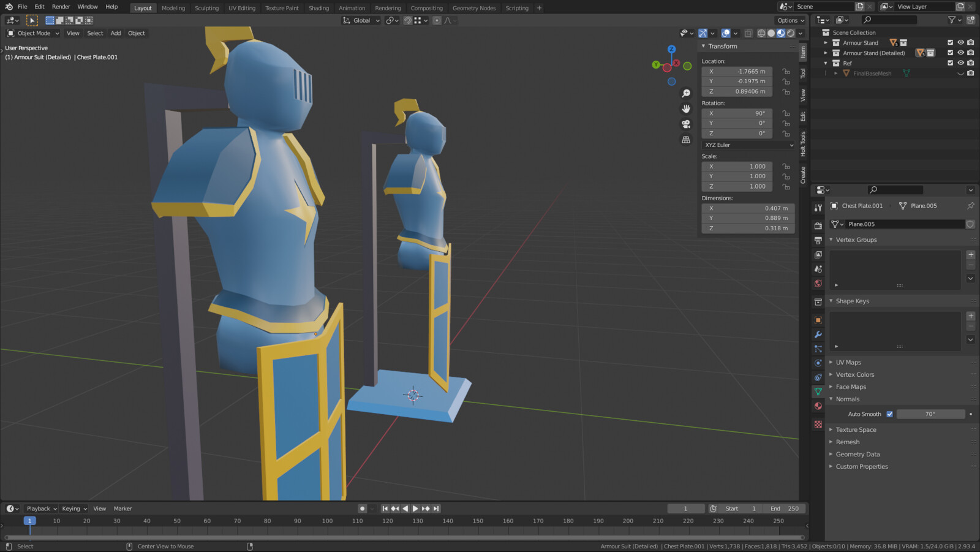Switch to the Sculpting workspace tab
Screen dimensions: 980x552
[206, 8]
